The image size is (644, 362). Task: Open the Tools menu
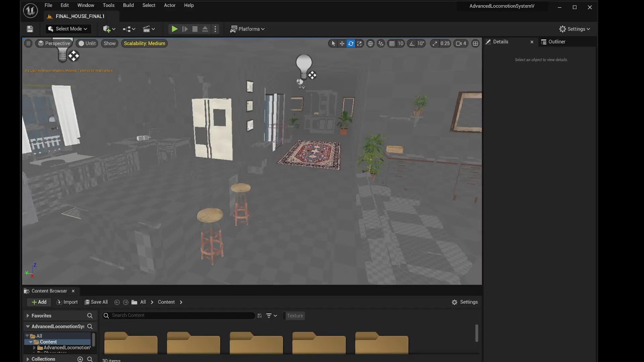(109, 6)
